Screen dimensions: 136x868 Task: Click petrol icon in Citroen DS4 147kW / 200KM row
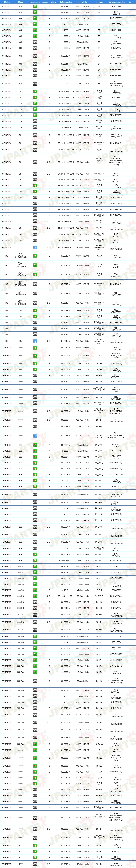35,109
